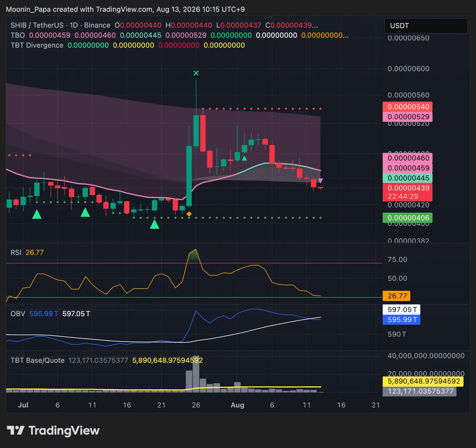Click the TBT Divergence indicator label
Image resolution: width=476 pixels, height=448 pixels.
37,45
